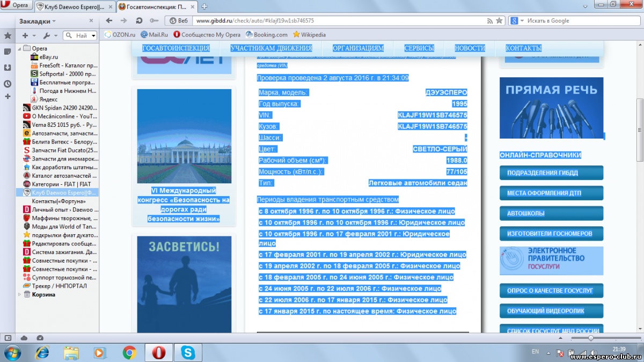
Task: Open the СЕРВИСЫ site menu item
Action: click(419, 48)
